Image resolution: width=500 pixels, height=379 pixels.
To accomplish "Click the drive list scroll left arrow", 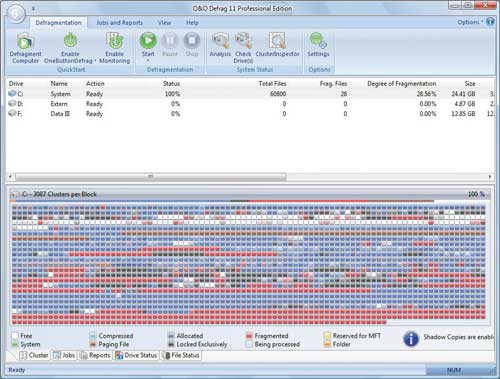I will coord(10,176).
